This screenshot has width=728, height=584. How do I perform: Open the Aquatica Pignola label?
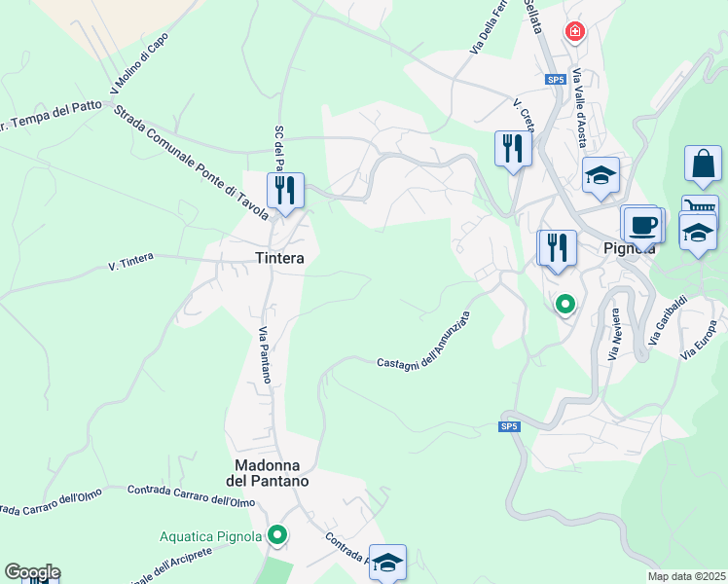click(211, 536)
